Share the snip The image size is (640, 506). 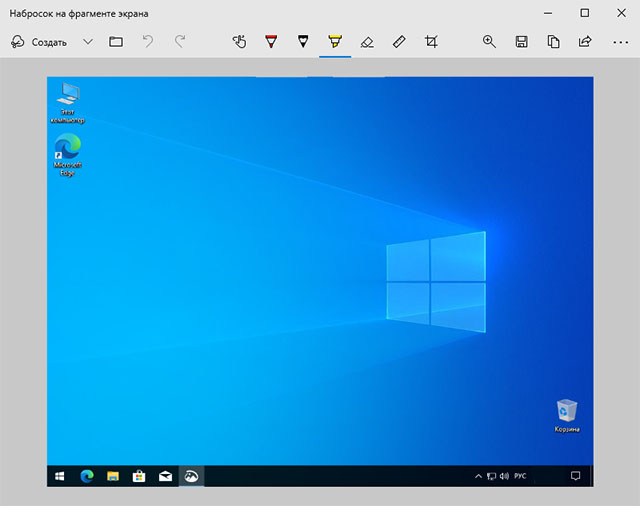pos(585,42)
